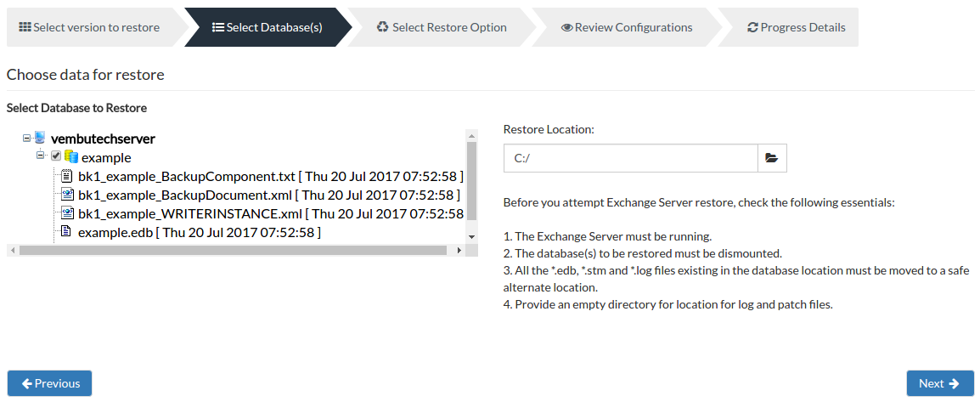Uncheck the example database checkbox
The height and width of the screenshot is (402, 980).
pyautogui.click(x=56, y=156)
